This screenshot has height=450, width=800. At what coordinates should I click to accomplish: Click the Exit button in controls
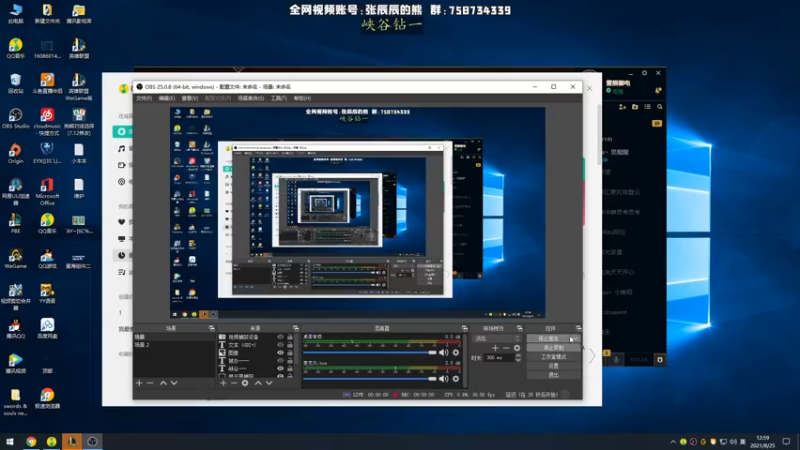coord(554,375)
